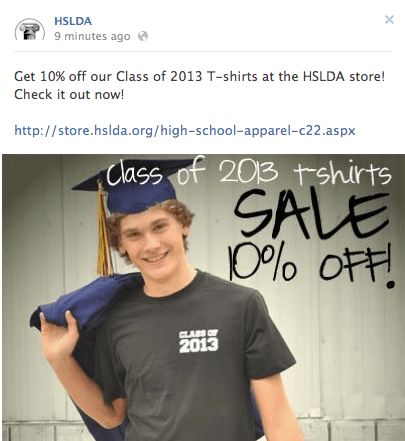Click the gray wooden wall behind graduate

pyautogui.click(x=350, y=350)
